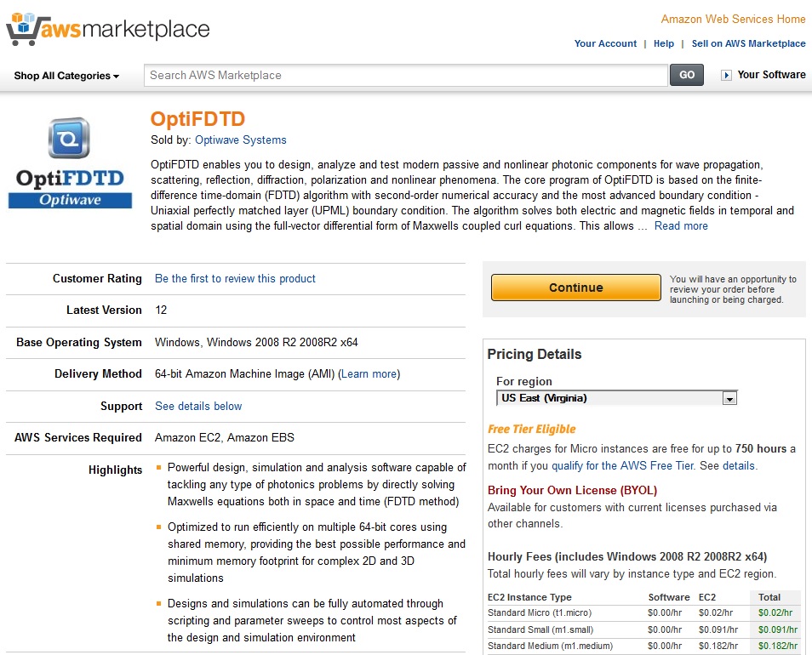Click the AWS Marketplace shopping cart logo

tap(108, 29)
